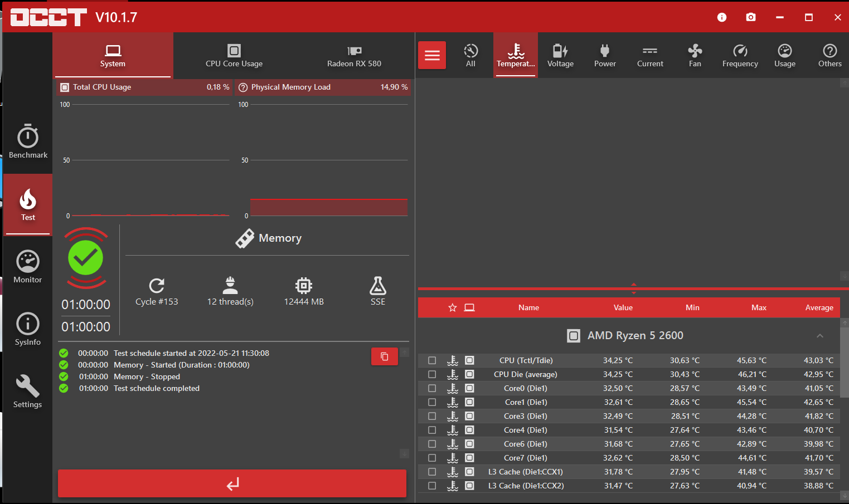Show Current sensors
849x504 pixels.
click(x=650, y=55)
